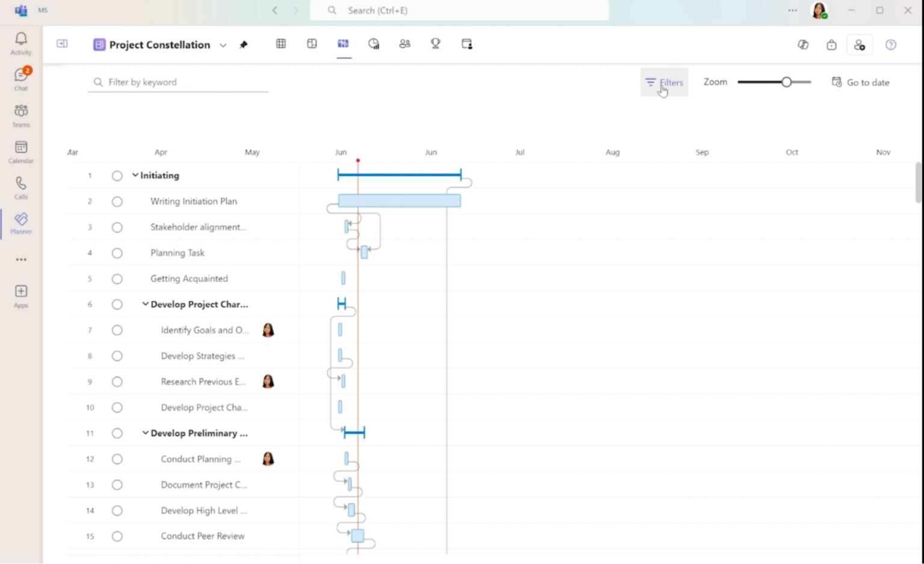Open the Filters panel
924x564 pixels.
click(664, 82)
